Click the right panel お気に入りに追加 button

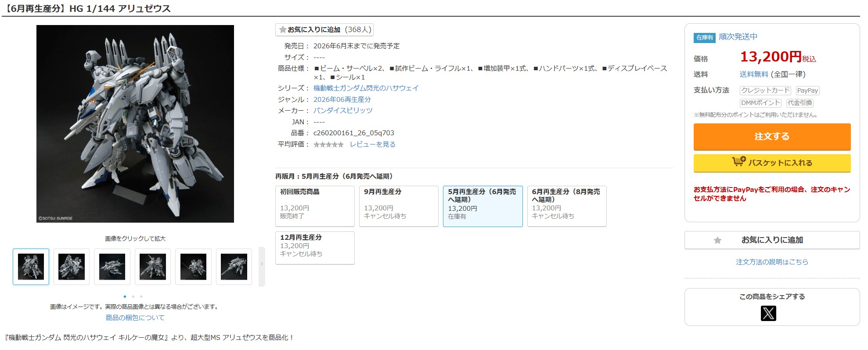pyautogui.click(x=772, y=240)
